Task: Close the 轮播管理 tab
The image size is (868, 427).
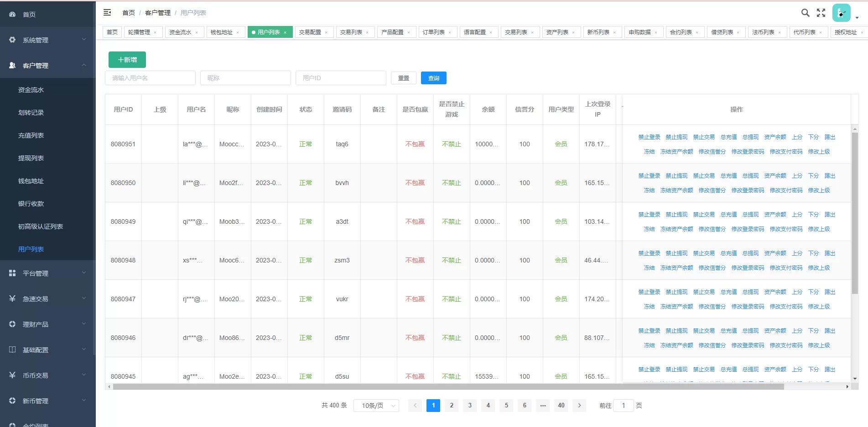Action: (155, 32)
